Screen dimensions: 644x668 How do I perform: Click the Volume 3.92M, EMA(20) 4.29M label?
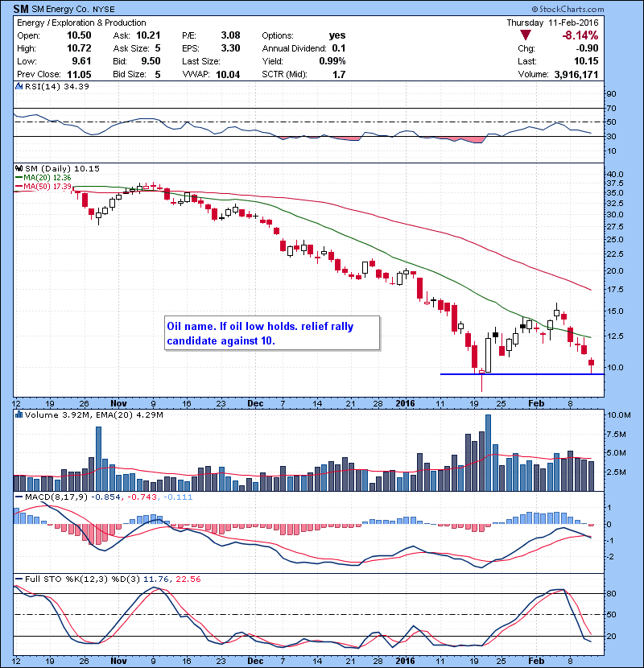[x=93, y=414]
